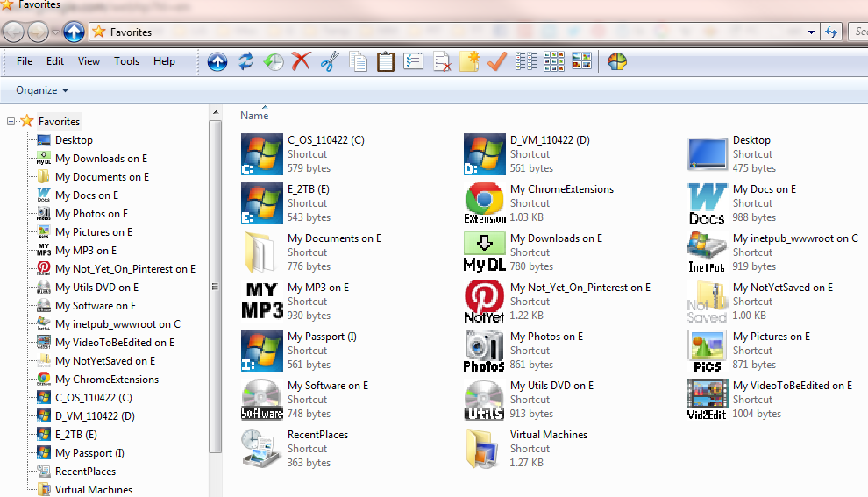Image resolution: width=868 pixels, height=497 pixels.
Task: Create a New Folder via toolbar icon
Action: (x=469, y=61)
